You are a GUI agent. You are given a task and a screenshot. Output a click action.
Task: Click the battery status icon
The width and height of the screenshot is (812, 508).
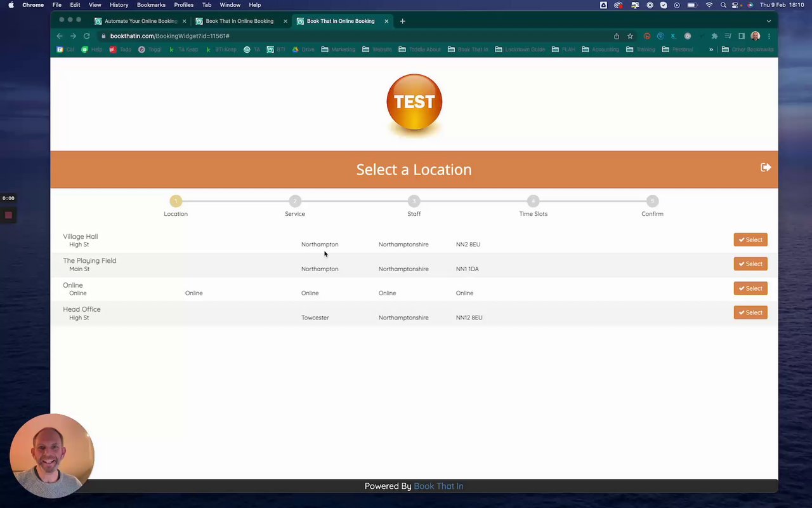point(693,5)
